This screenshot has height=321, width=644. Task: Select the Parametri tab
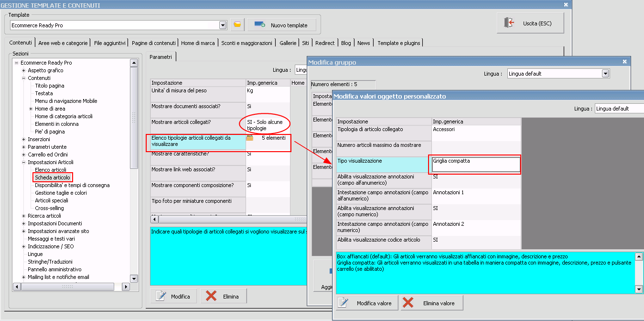tap(161, 57)
